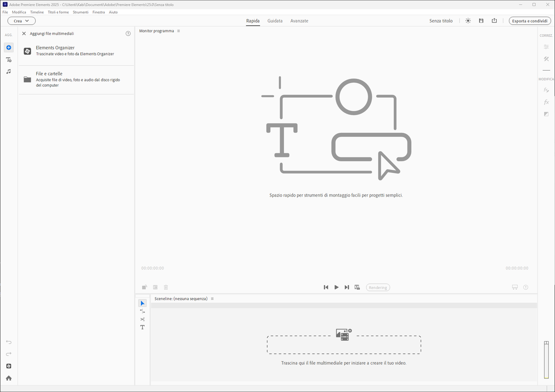Viewport: 555px width, 392px height.
Task: Click the Sceneline time ruler bar
Action: [x=344, y=305]
